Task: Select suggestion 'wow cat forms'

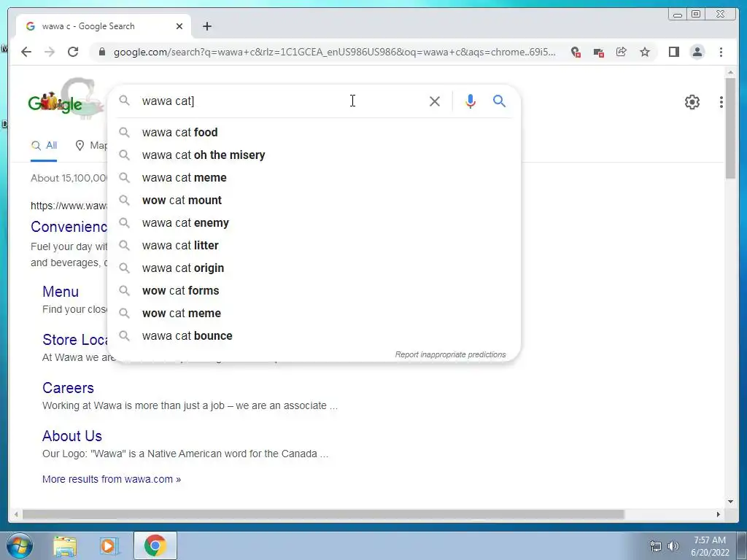Action: (x=314, y=290)
